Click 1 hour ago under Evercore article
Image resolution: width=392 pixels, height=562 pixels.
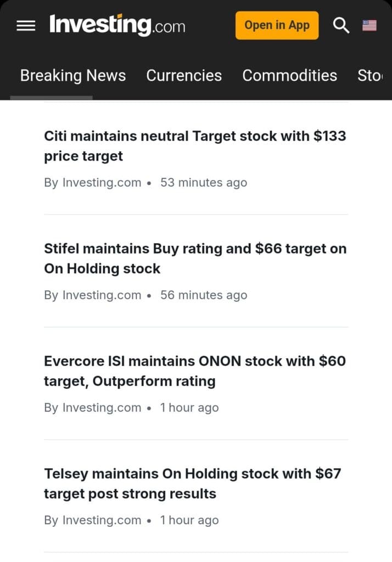coord(189,408)
